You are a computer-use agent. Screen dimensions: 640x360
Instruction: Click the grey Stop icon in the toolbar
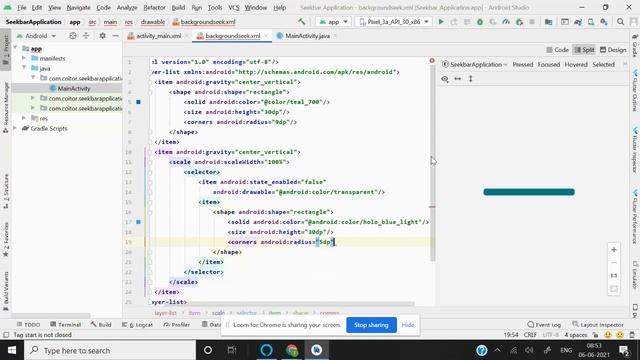point(532,22)
